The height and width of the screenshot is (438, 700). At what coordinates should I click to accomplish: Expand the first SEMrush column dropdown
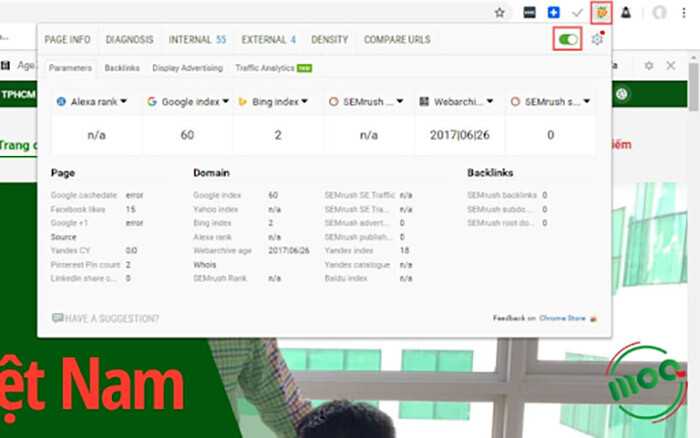400,101
